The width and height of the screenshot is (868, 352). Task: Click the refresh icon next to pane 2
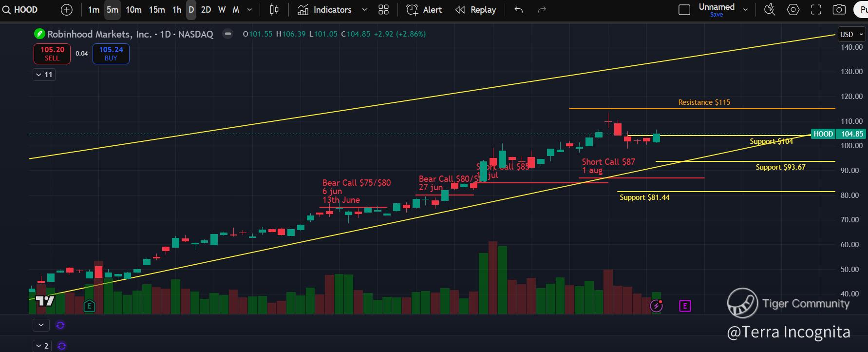[62, 346]
